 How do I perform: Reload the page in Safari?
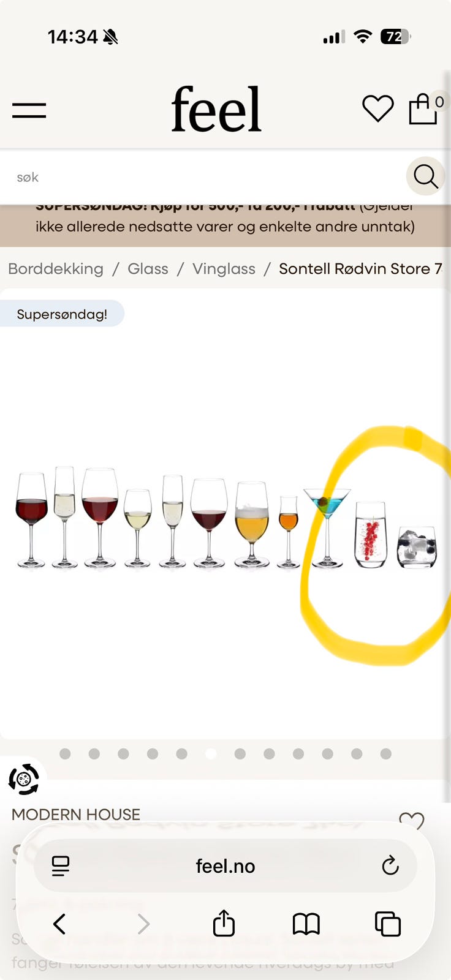(x=390, y=865)
